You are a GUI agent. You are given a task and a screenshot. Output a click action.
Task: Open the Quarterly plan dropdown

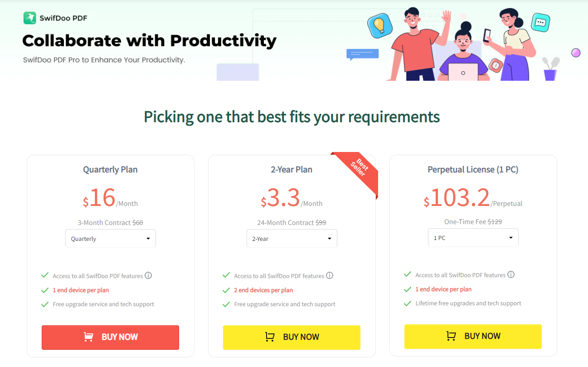tap(111, 239)
